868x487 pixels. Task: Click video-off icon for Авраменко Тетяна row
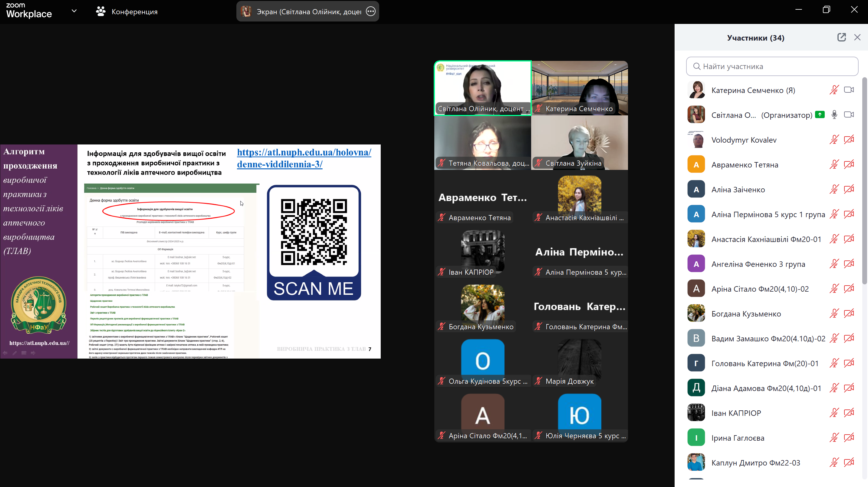(849, 164)
